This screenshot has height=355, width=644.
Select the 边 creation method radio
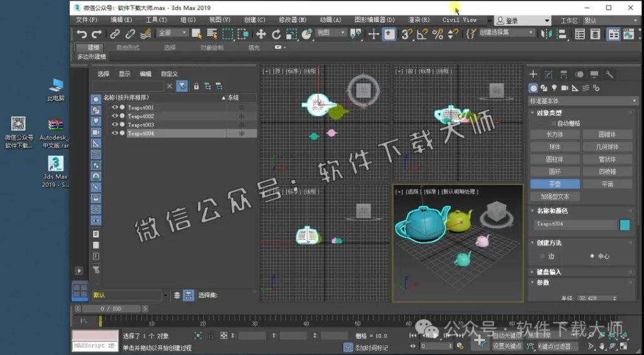point(543,256)
